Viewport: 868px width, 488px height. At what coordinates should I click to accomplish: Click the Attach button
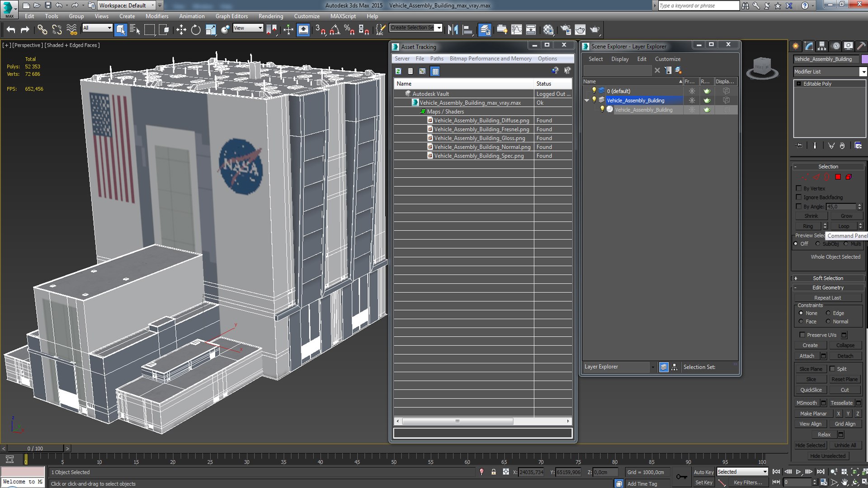click(x=807, y=356)
